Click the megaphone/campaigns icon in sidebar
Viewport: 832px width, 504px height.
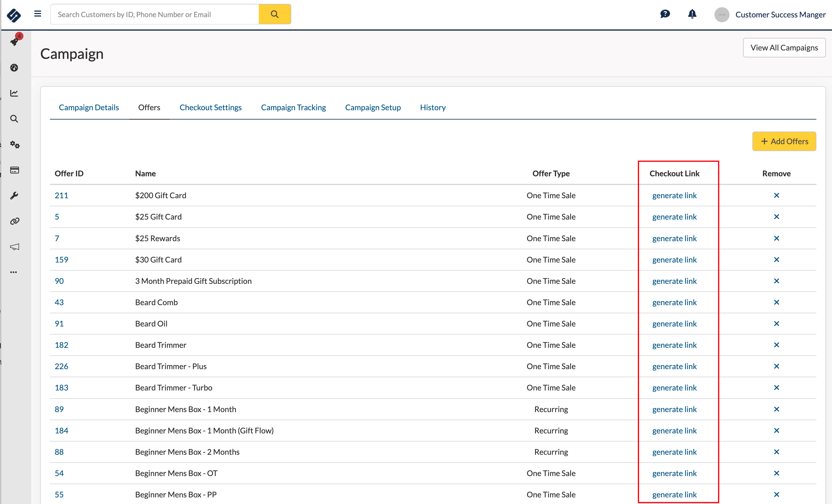click(x=14, y=247)
